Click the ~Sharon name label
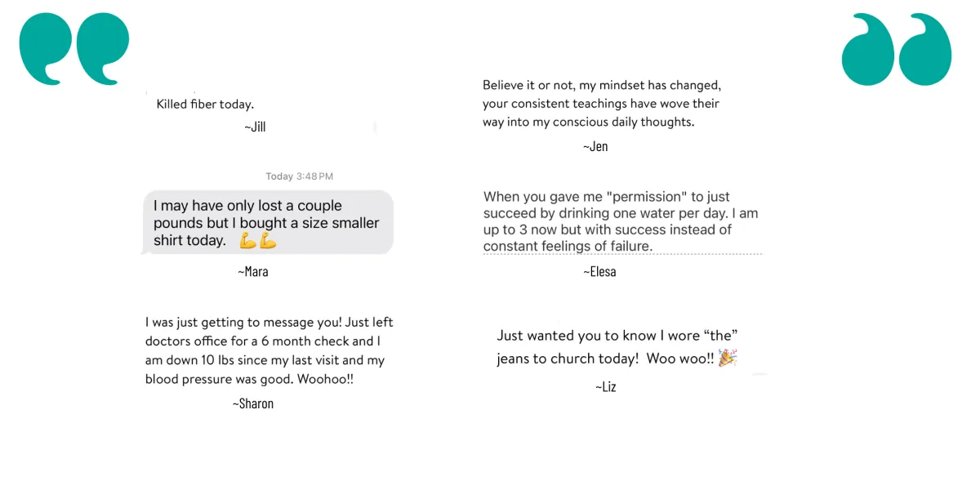The height and width of the screenshot is (490, 980). coord(253,403)
